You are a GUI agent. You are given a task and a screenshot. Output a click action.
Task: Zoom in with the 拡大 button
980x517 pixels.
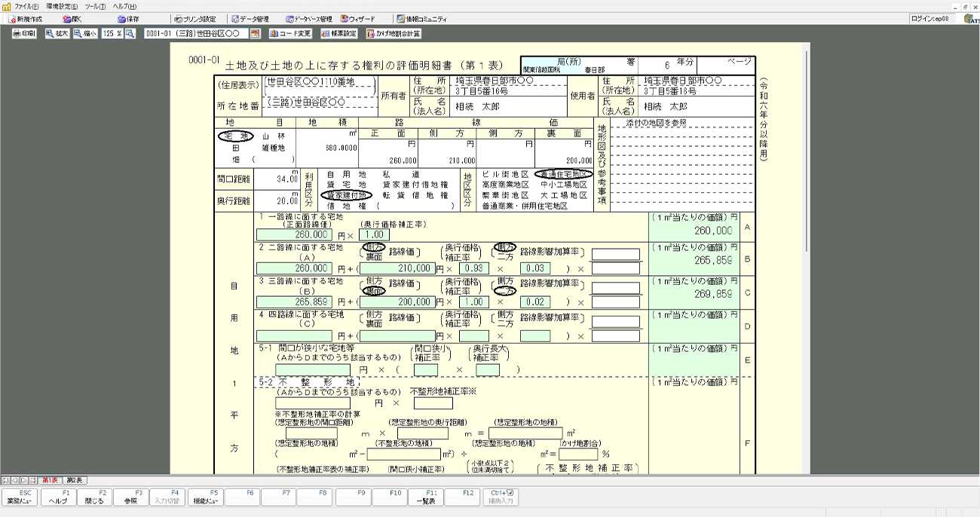[57, 34]
